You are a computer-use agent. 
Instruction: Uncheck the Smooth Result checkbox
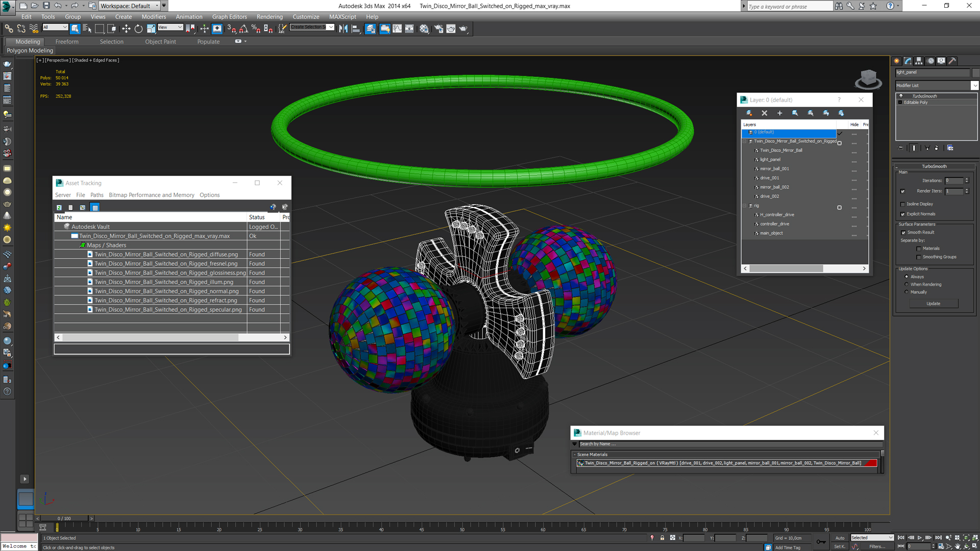point(903,233)
